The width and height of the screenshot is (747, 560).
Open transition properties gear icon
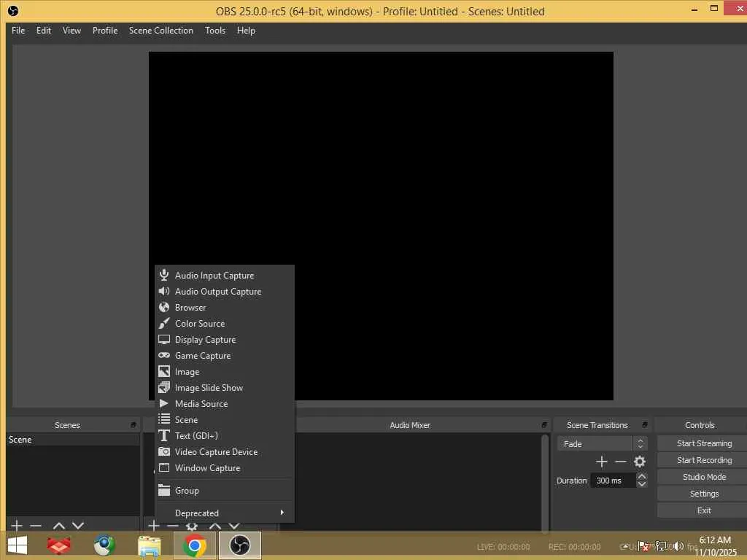click(x=640, y=462)
